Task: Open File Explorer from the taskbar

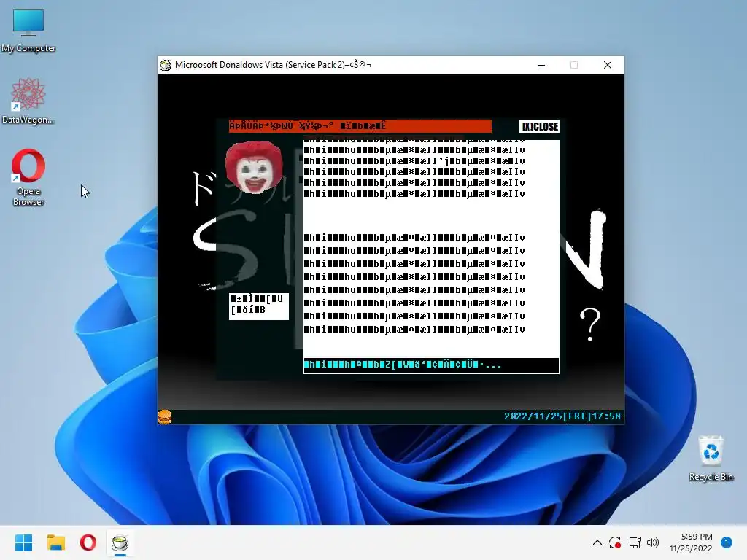Action: (x=55, y=542)
